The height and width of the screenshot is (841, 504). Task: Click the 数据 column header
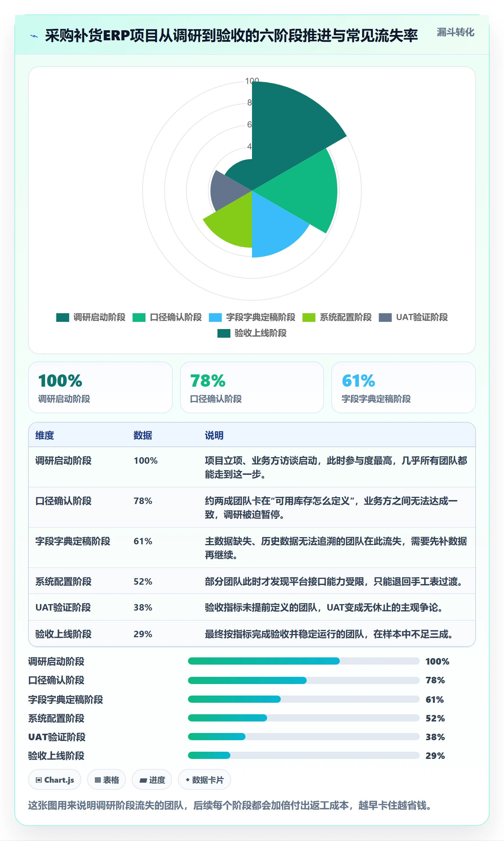click(143, 435)
